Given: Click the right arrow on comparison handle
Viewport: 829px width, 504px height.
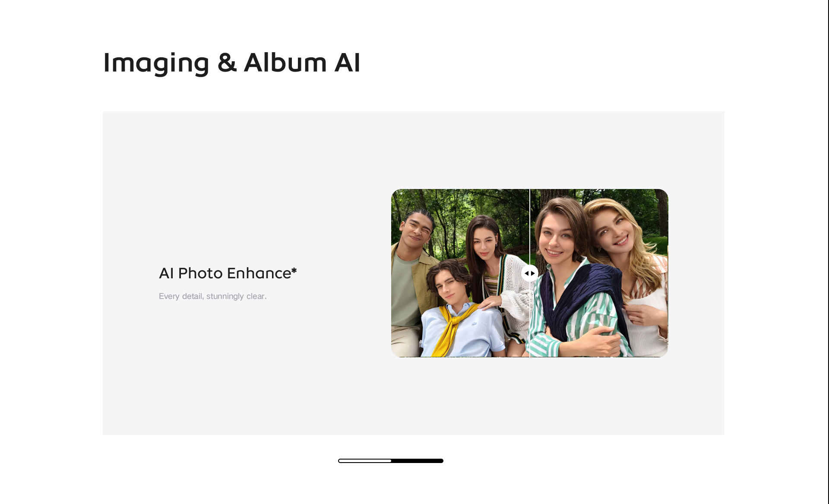Looking at the screenshot, I should pyautogui.click(x=533, y=273).
